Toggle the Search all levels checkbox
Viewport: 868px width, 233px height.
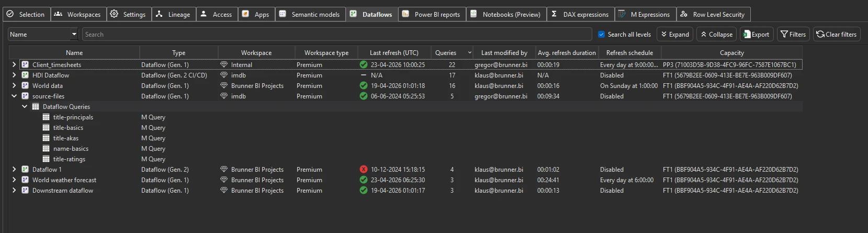602,35
